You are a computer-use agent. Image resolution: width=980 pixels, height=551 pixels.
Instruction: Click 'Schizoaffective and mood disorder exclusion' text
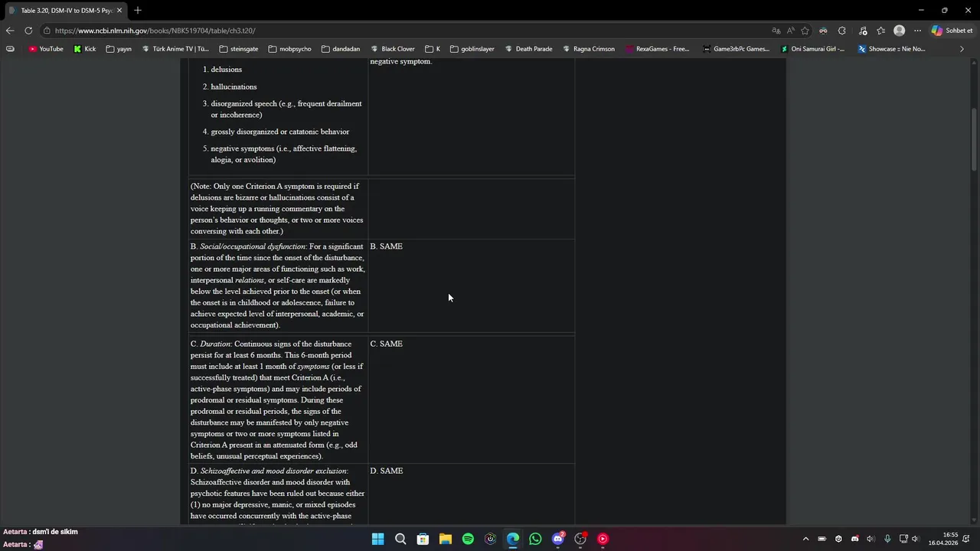pos(274,471)
